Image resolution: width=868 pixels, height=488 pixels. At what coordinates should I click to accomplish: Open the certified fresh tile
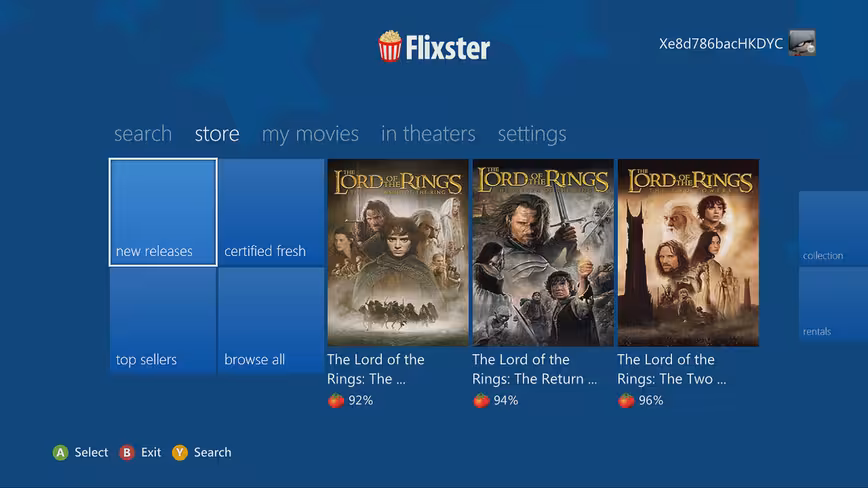(271, 212)
